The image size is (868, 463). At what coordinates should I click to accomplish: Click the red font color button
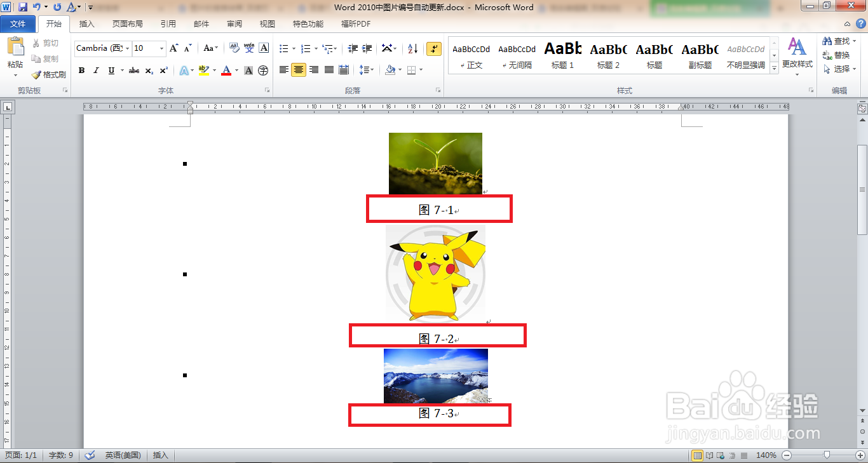pos(226,70)
